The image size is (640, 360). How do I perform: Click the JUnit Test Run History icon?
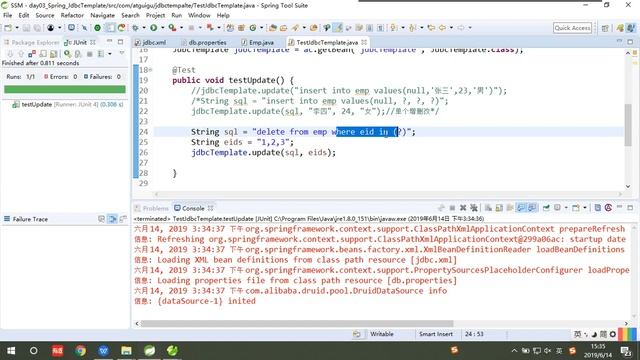(100, 53)
